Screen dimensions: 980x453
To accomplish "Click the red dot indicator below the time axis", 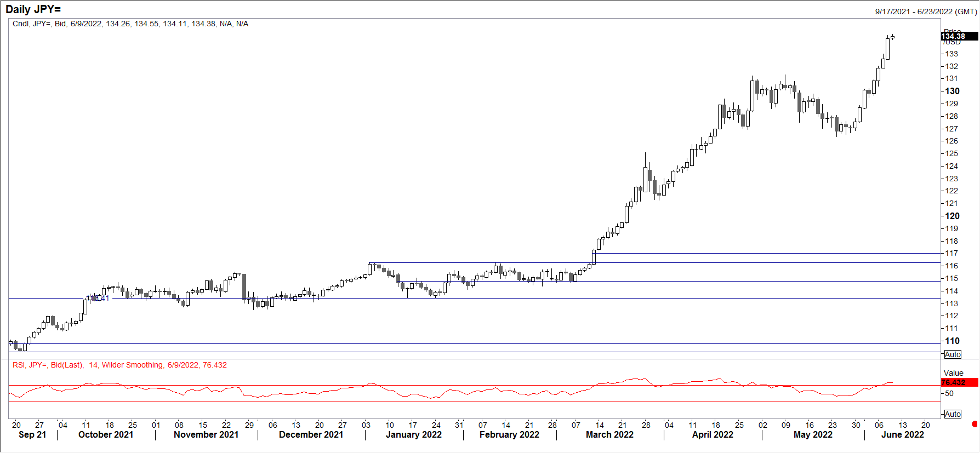I will coord(975,424).
